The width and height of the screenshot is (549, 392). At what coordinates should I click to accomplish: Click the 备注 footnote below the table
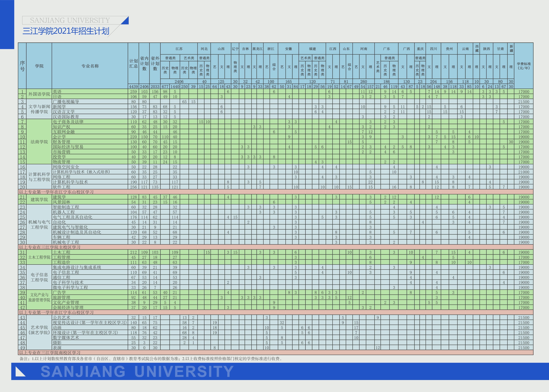point(151,359)
